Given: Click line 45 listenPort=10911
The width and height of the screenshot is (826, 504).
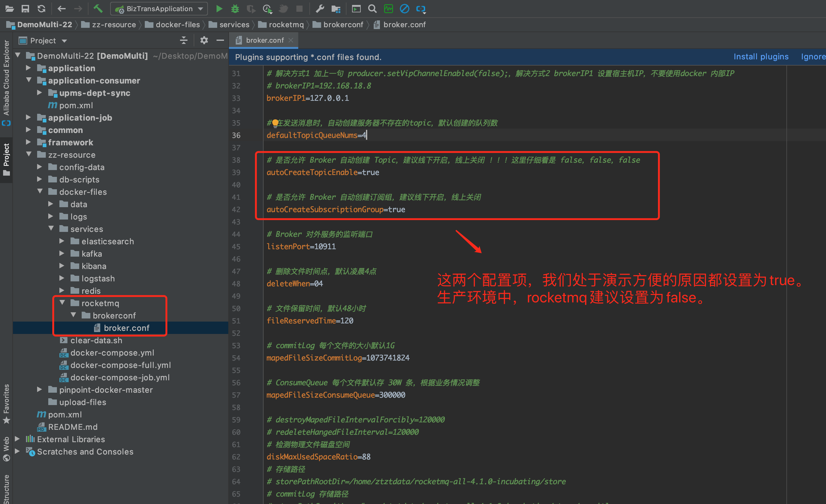Looking at the screenshot, I should point(301,246).
